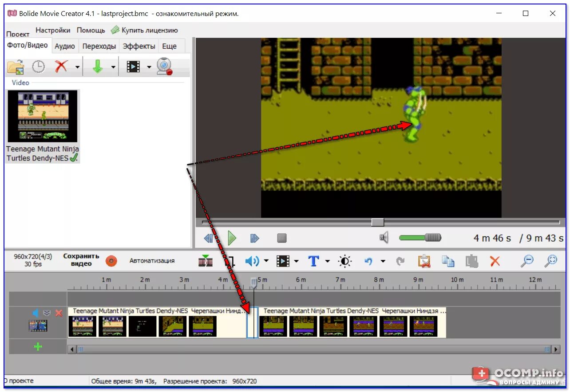The height and width of the screenshot is (392, 570).
Task: Click the green volume slider handle
Action: point(433,238)
